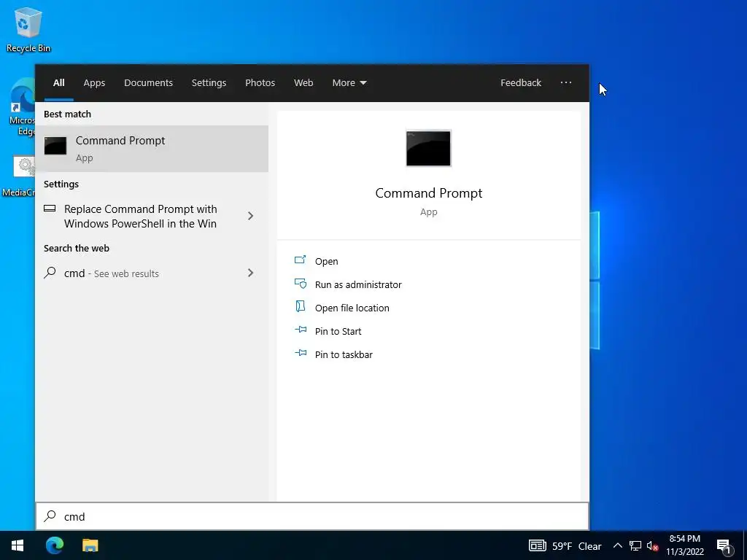
Task: Open the network status tray icon
Action: 635,545
